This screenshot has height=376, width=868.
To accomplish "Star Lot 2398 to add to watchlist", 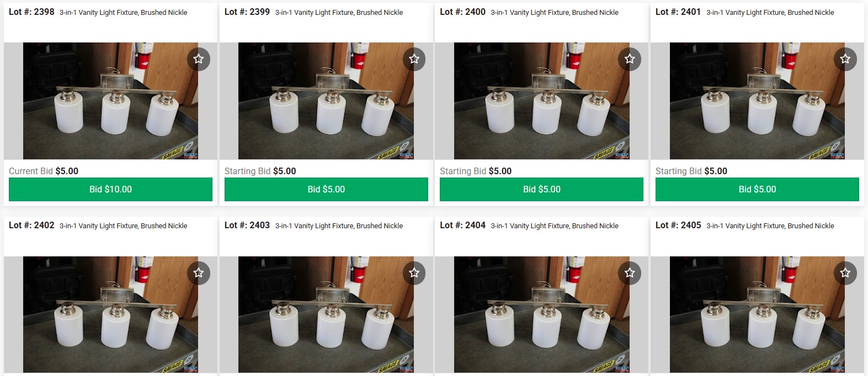I will coord(199,59).
